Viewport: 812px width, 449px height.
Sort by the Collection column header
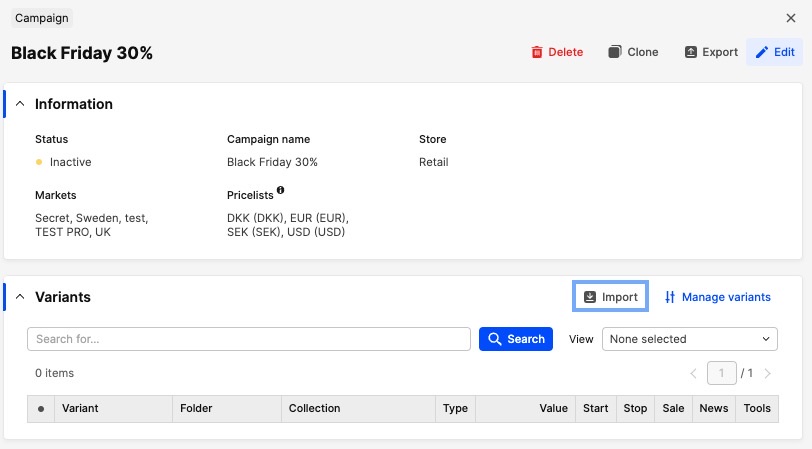314,409
